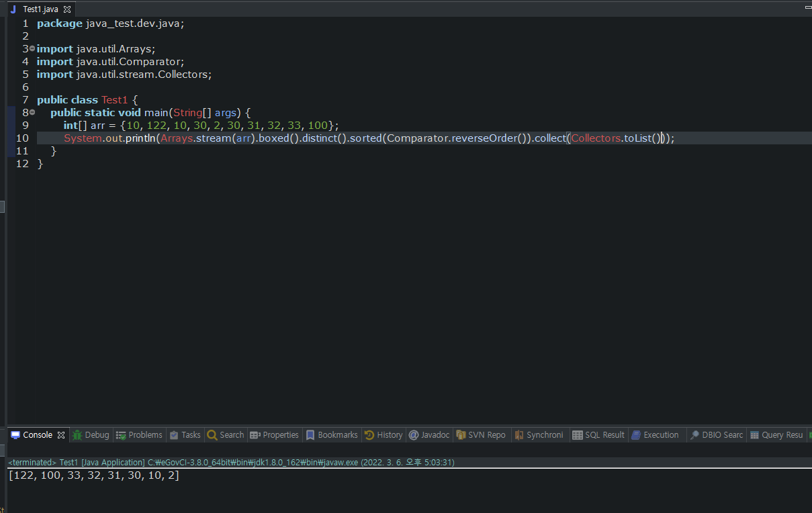Viewport: 812px width, 513px height.
Task: Switch to the Problems tab
Action: pos(139,435)
